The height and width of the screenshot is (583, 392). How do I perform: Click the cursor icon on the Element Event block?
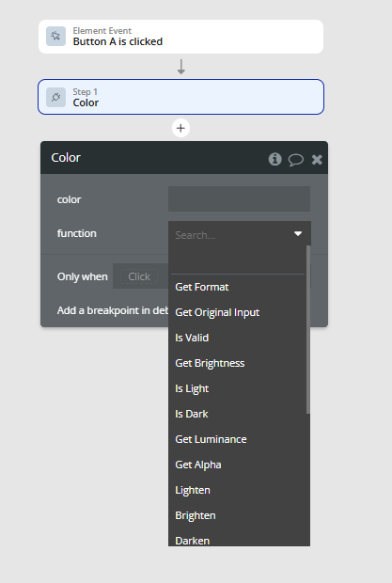(x=56, y=36)
